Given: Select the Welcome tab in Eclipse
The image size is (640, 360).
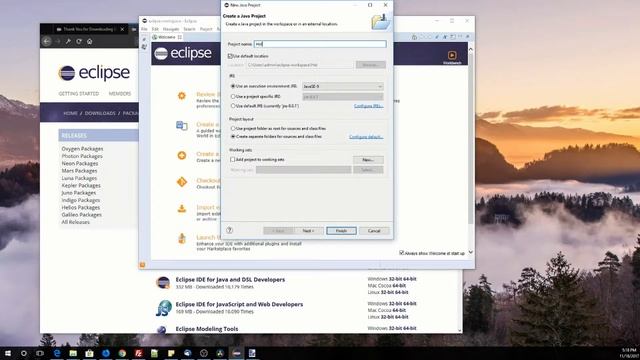Looking at the screenshot, I should (167, 37).
